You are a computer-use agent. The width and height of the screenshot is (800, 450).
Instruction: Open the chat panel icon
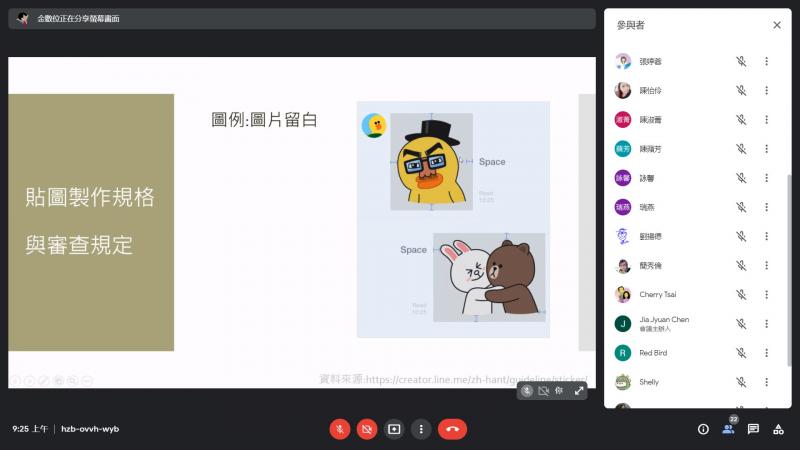pos(753,429)
